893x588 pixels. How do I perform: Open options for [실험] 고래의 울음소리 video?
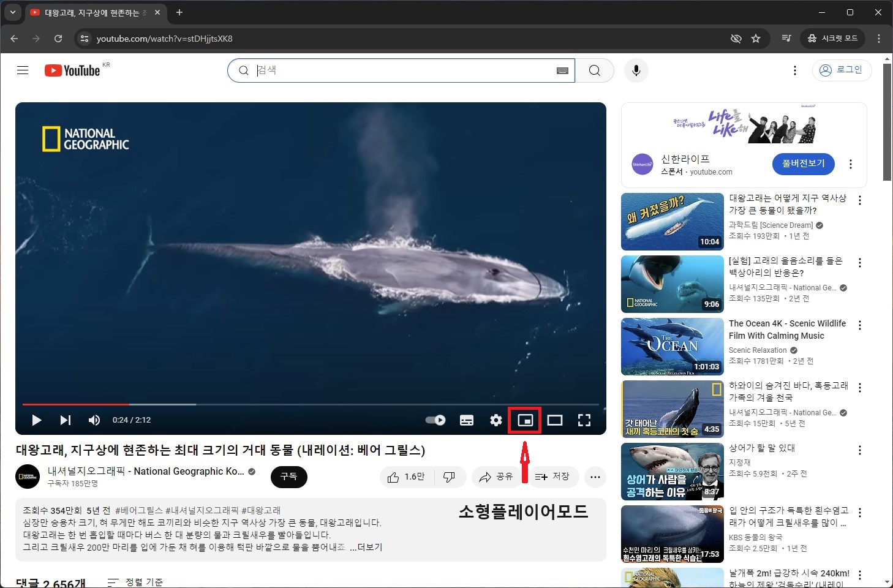tap(860, 263)
